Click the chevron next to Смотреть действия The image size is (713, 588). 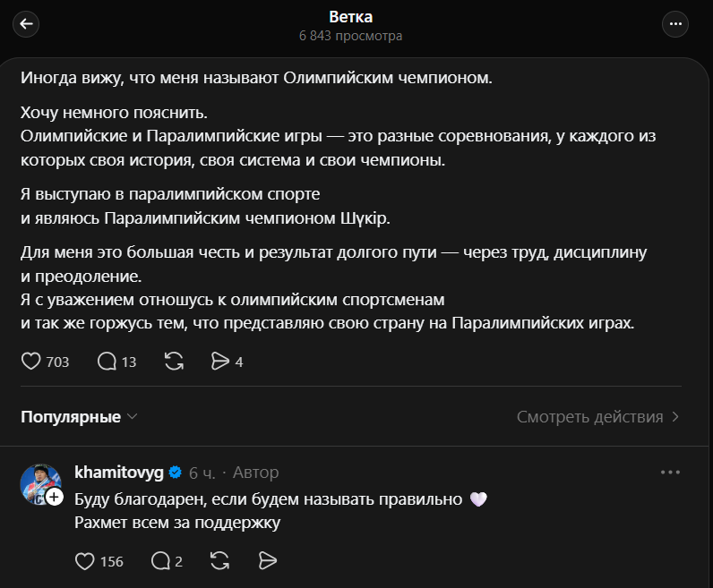pyautogui.click(x=675, y=417)
